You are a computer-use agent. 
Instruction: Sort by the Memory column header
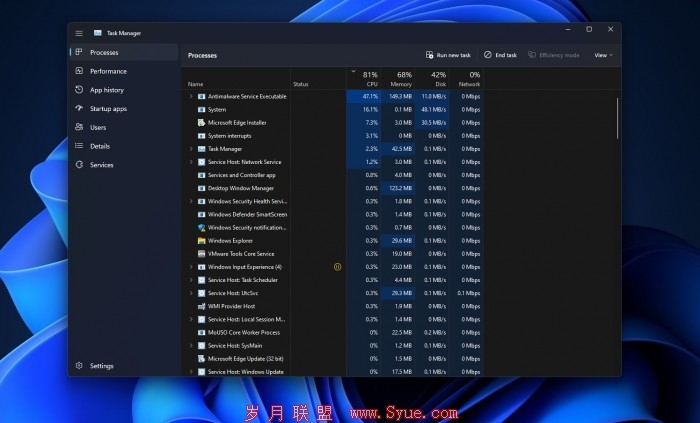(x=398, y=79)
